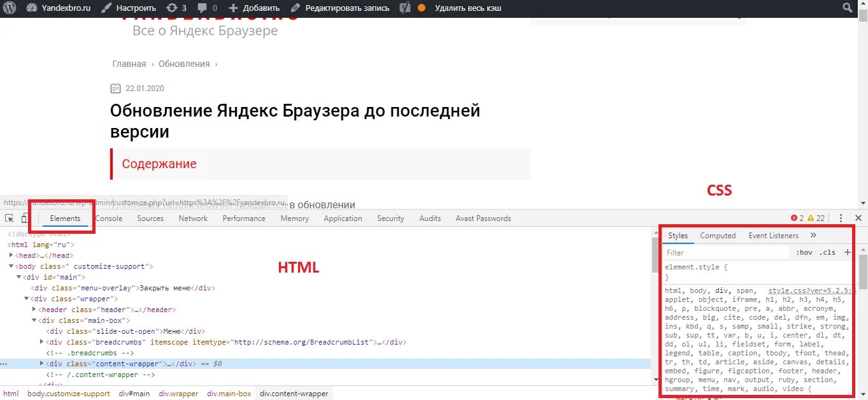
Task: Open the Event Listeners pane tab
Action: click(773, 236)
